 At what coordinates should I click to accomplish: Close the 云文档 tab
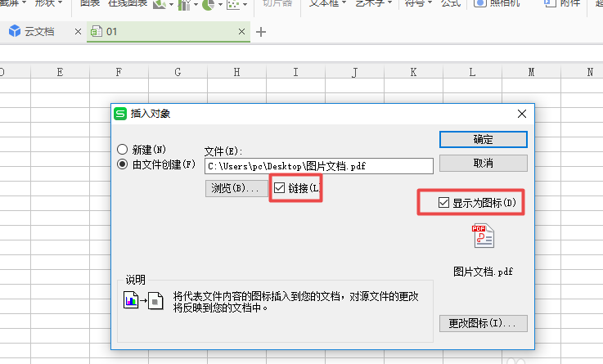(78, 32)
